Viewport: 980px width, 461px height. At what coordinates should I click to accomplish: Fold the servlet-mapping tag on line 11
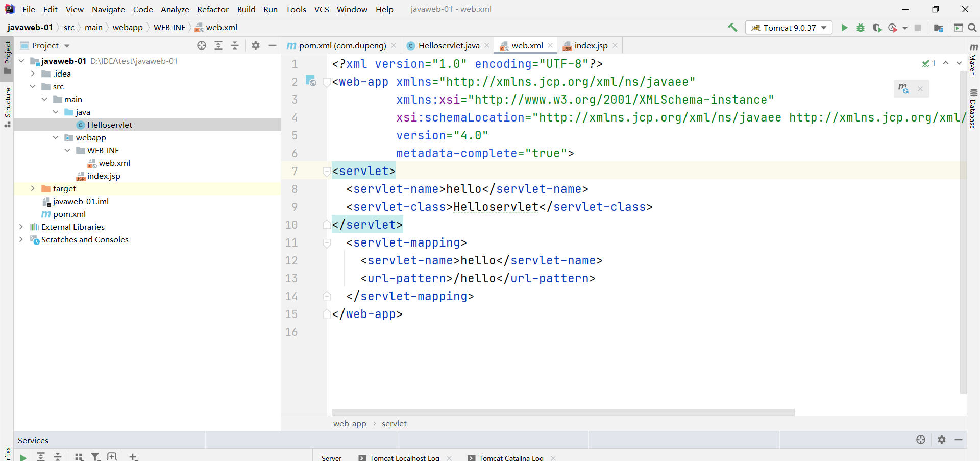click(x=327, y=244)
